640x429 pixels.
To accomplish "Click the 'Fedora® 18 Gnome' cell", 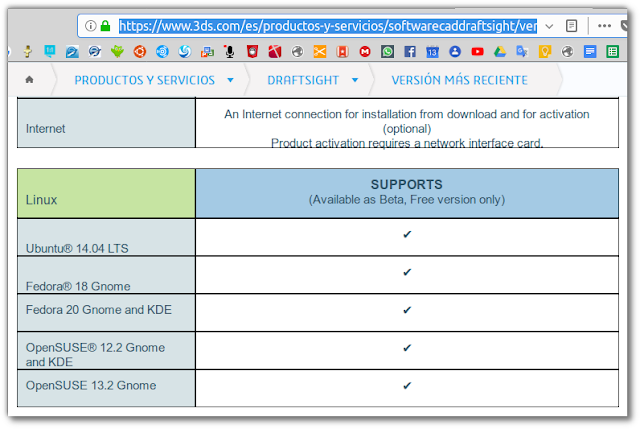I will click(x=106, y=275).
